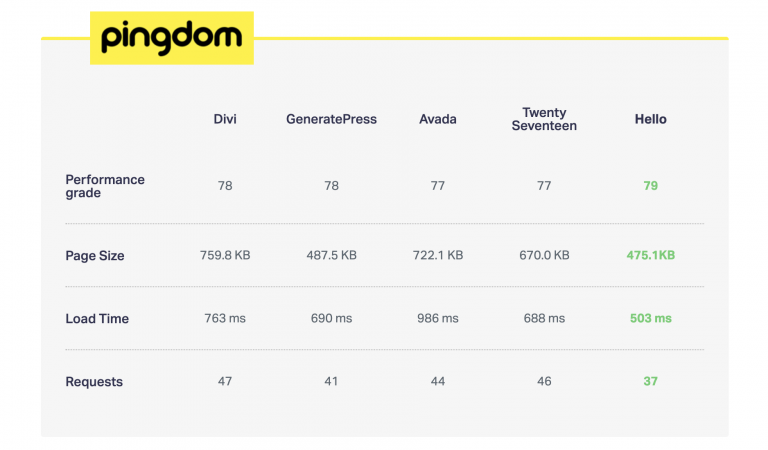Click the pingdom logo
Image resolution: width=768 pixels, height=450 pixels.
coord(172,38)
